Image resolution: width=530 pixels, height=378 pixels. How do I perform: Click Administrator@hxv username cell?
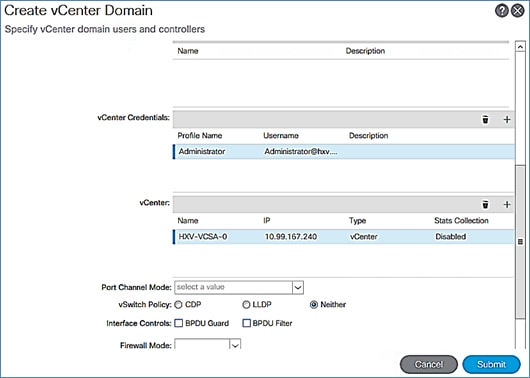(301, 151)
